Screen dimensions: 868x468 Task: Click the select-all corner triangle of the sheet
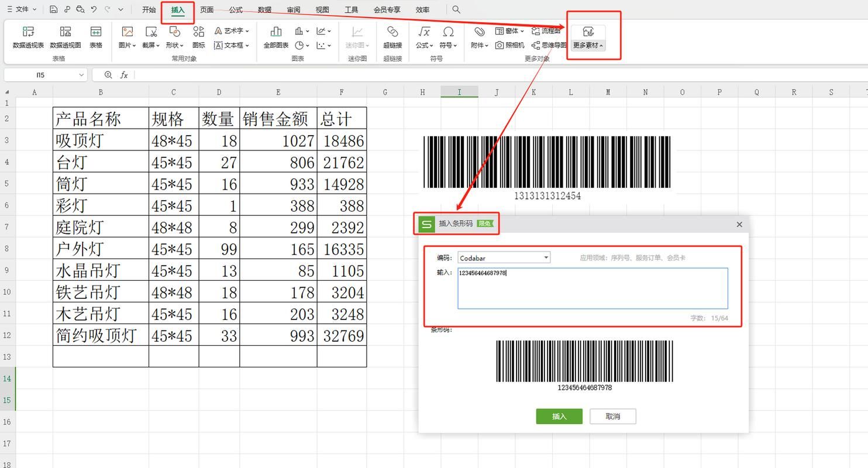pos(7,92)
